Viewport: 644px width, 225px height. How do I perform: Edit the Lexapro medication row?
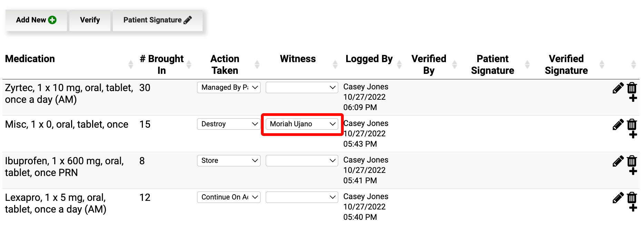pos(618,198)
